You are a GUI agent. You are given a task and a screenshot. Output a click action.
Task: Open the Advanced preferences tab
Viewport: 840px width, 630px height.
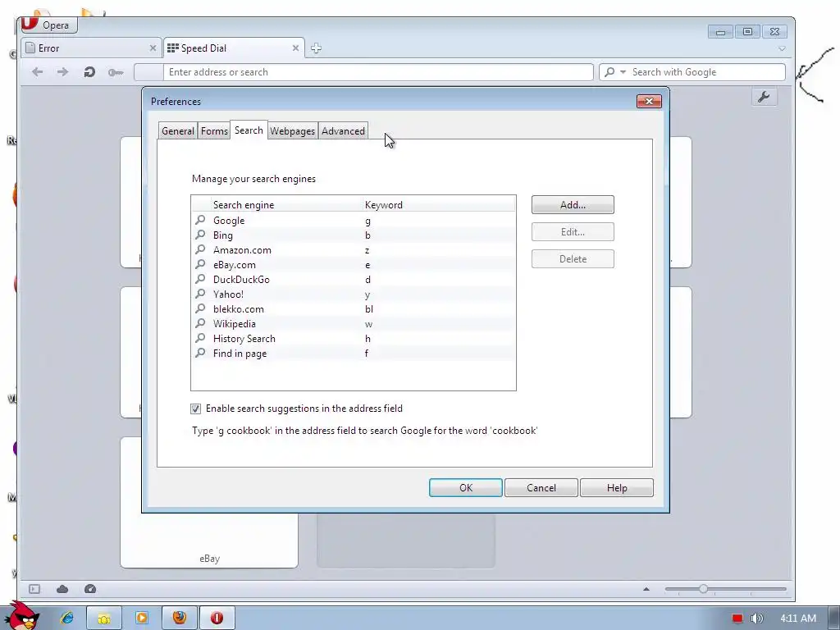pyautogui.click(x=343, y=130)
